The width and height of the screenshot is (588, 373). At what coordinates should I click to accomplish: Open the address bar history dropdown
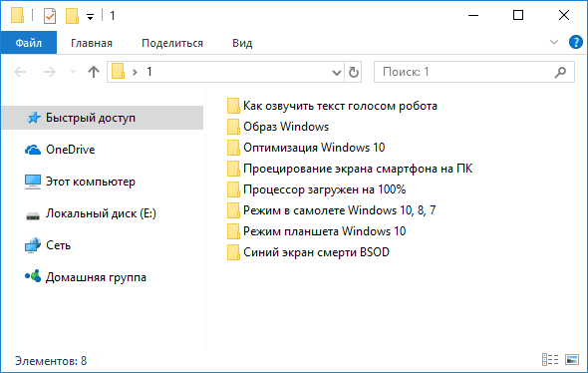point(337,72)
